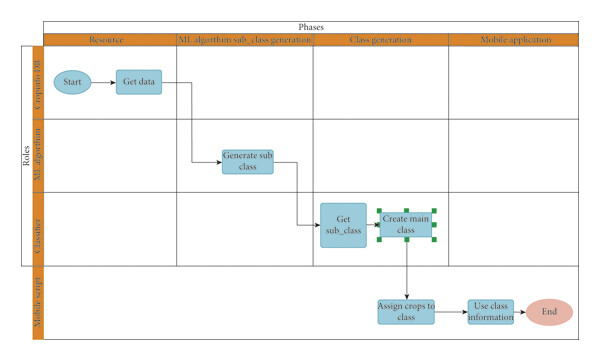Select the Classifier lane header

pyautogui.click(x=38, y=229)
